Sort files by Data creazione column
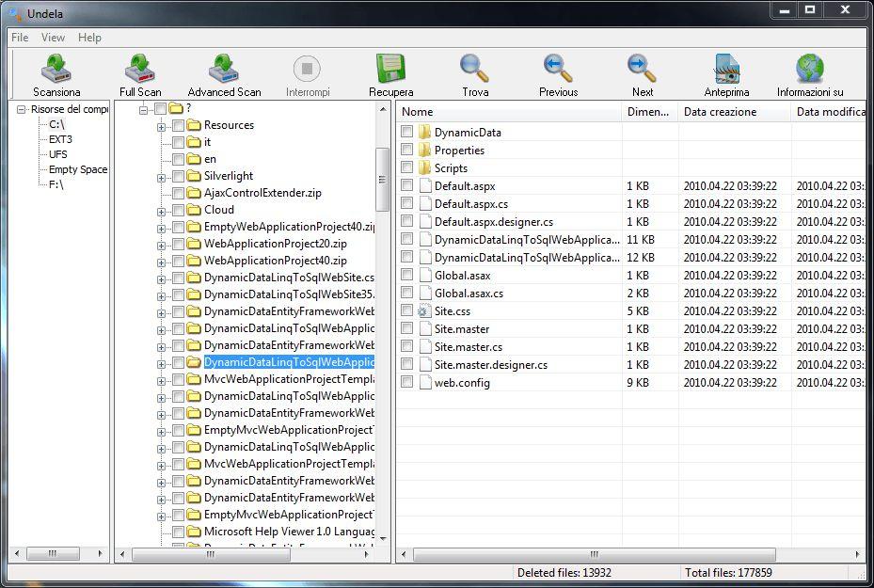The height and width of the screenshot is (588, 874). pyautogui.click(x=734, y=112)
